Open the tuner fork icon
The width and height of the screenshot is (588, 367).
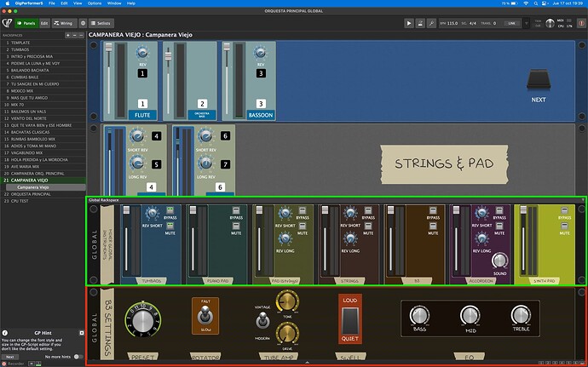pos(431,23)
